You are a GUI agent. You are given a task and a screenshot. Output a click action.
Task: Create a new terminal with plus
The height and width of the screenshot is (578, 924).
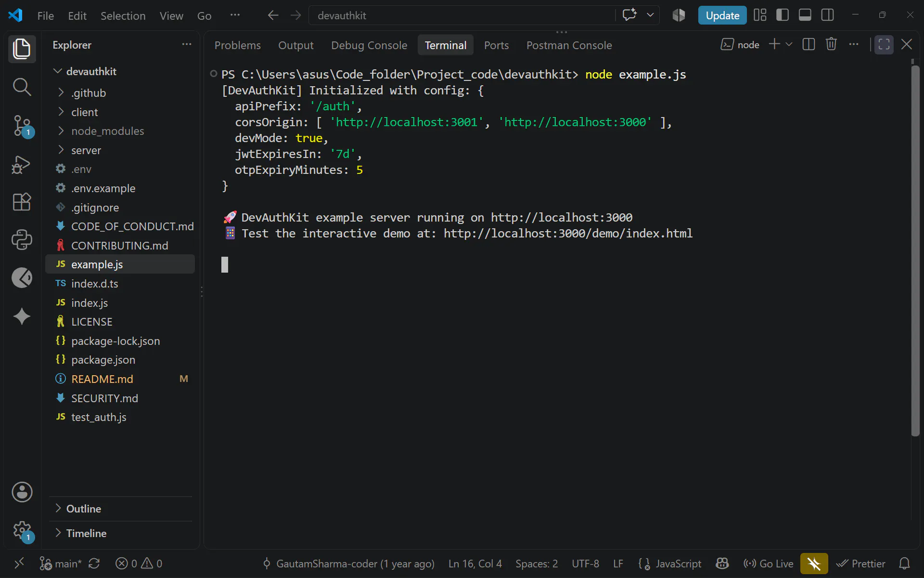[x=774, y=44]
